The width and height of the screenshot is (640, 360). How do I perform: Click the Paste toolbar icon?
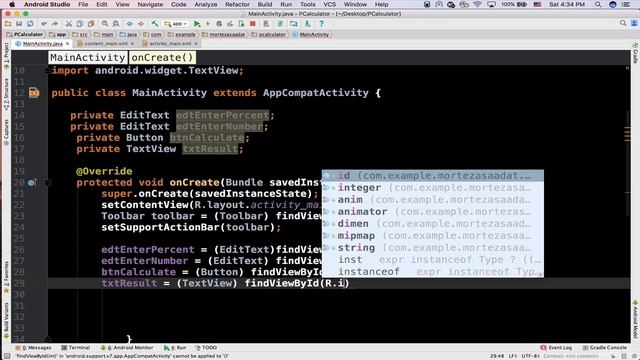click(x=91, y=24)
